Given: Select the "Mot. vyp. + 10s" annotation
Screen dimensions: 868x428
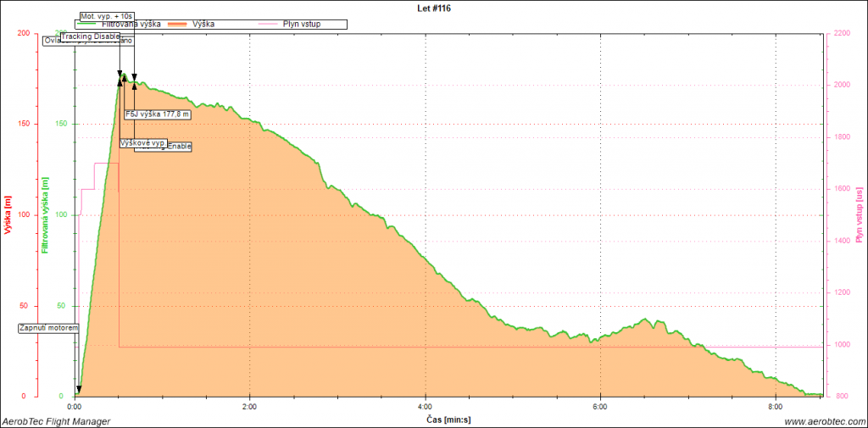Looking at the screenshot, I should click(107, 16).
